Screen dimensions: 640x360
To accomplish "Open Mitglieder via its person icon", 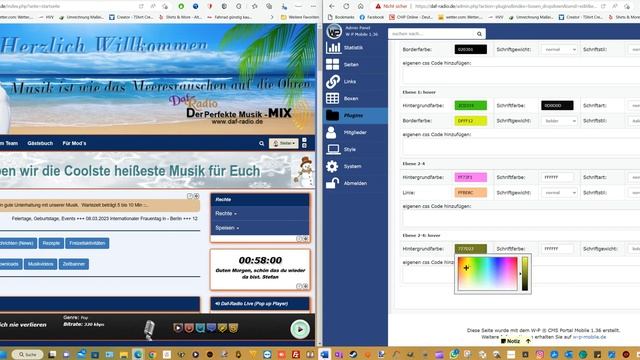I will click(x=331, y=132).
